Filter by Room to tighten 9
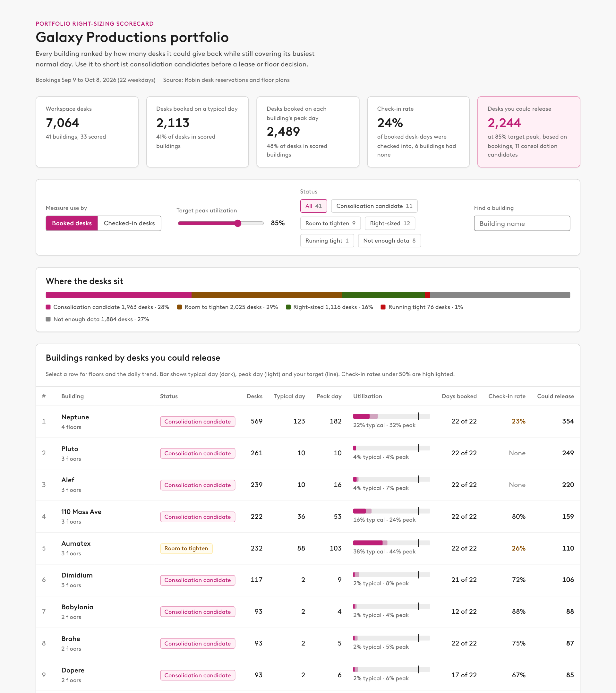 (330, 223)
